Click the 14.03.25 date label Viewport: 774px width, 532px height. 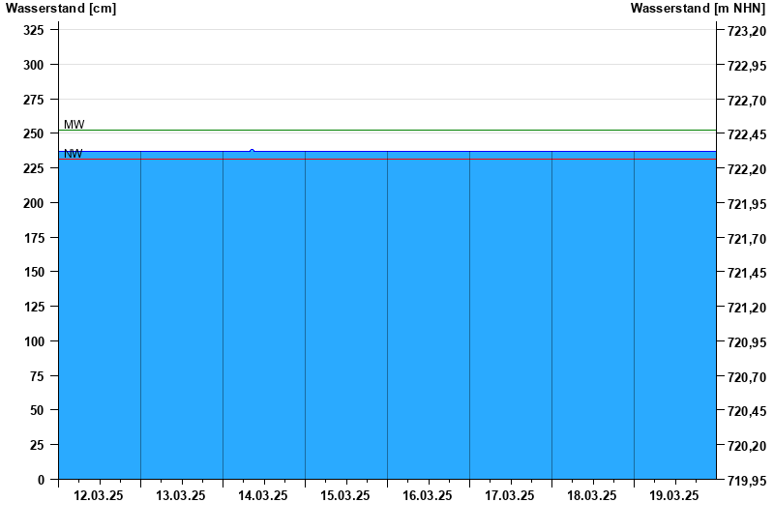click(x=263, y=495)
